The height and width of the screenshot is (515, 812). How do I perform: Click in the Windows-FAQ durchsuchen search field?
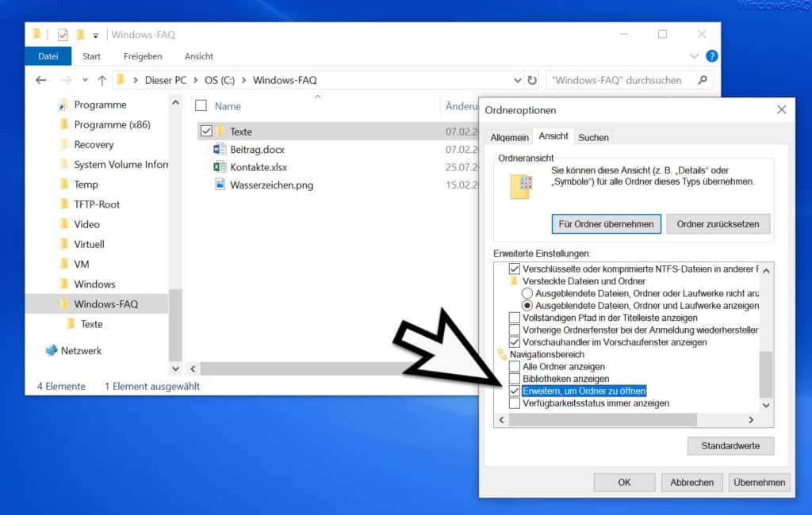click(619, 80)
